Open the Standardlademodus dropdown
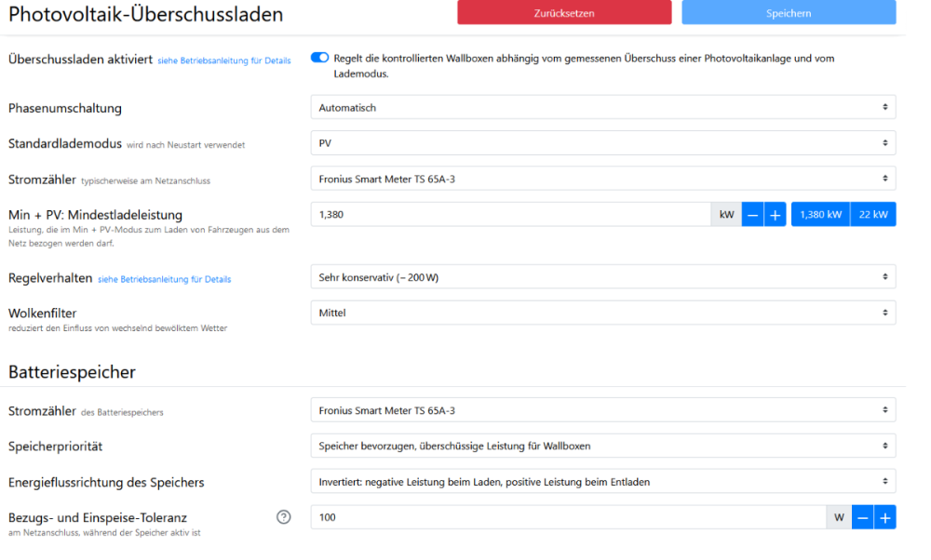Image resolution: width=931 pixels, height=560 pixels. point(602,143)
